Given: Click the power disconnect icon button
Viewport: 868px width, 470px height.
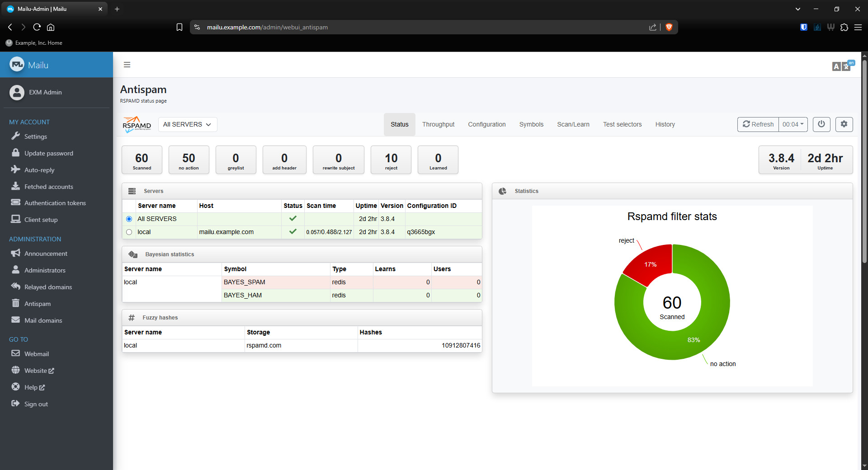Looking at the screenshot, I should pyautogui.click(x=821, y=124).
